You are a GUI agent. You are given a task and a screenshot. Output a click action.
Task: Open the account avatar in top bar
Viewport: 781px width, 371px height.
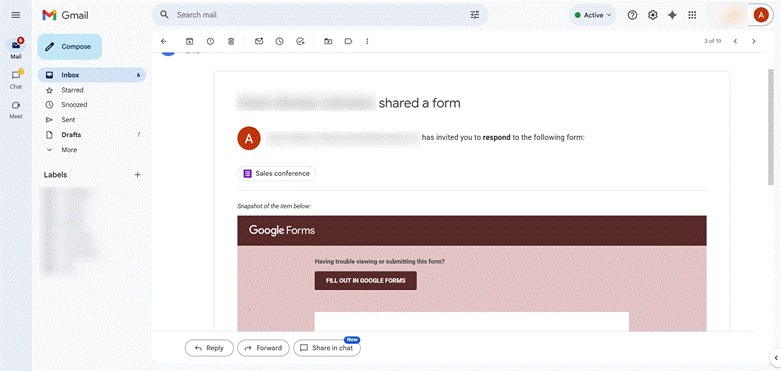761,15
